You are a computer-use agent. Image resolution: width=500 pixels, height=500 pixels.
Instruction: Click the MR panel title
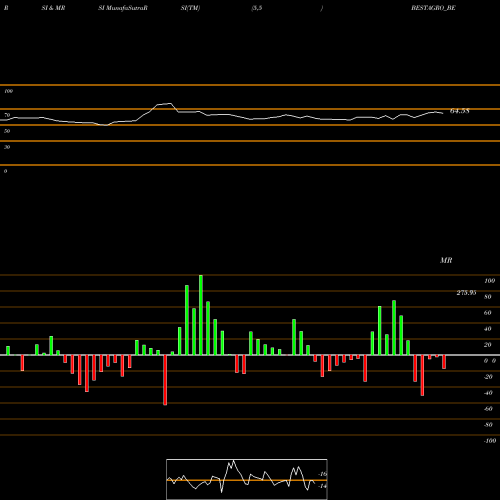[446, 260]
